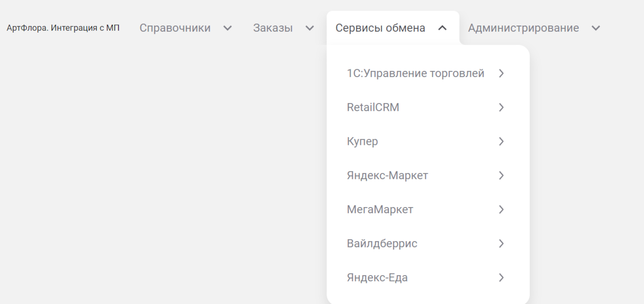
Task: Open the Справочники menu
Action: pyautogui.click(x=175, y=28)
